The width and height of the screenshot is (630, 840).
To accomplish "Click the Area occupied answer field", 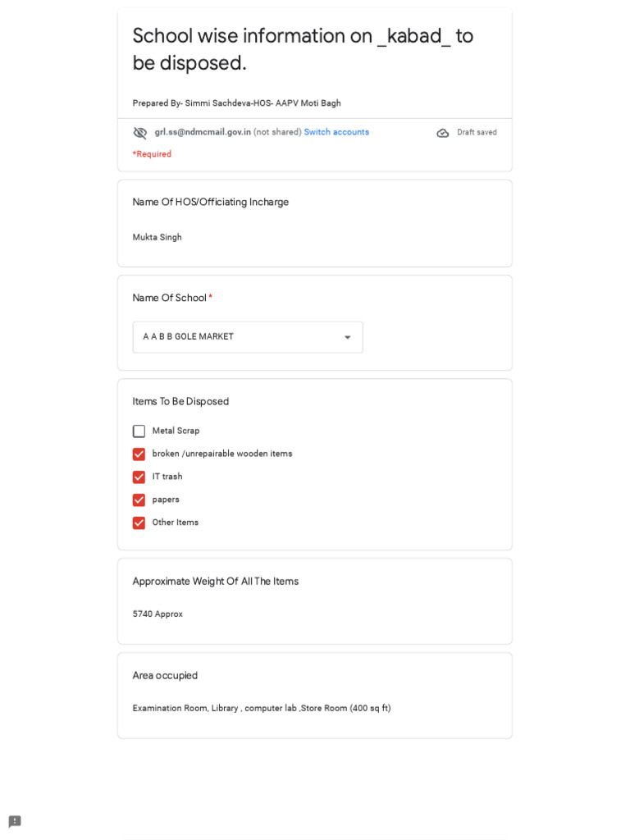I will click(x=262, y=709).
